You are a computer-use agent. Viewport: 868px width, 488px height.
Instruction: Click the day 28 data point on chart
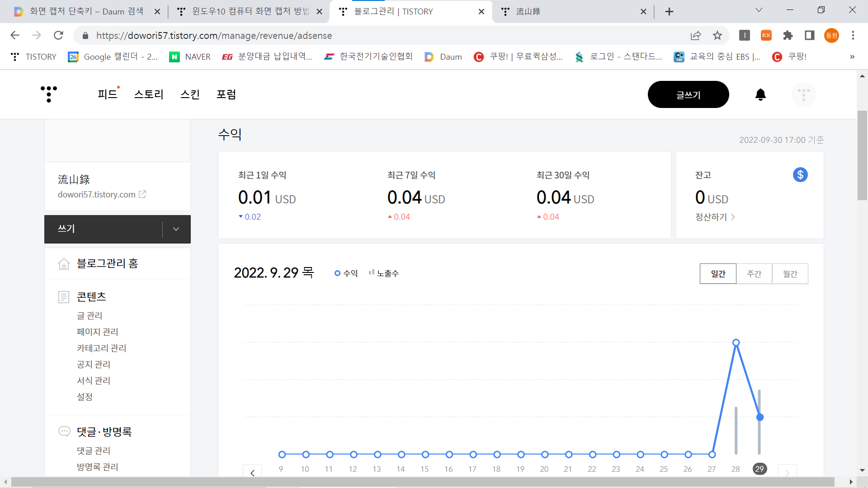(x=736, y=343)
